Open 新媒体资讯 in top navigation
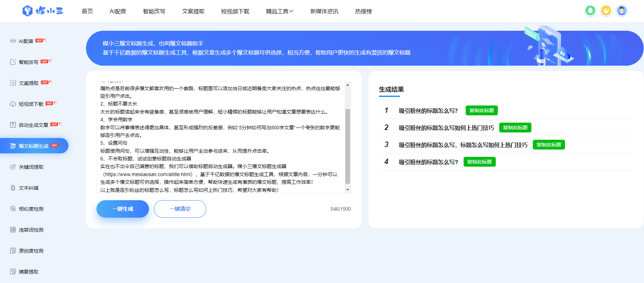 tap(324, 11)
